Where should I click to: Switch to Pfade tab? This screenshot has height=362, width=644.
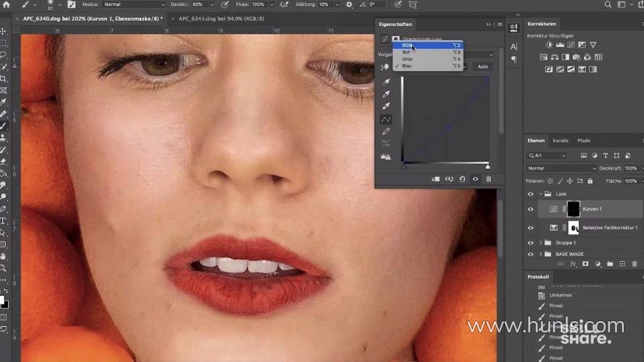pos(584,141)
